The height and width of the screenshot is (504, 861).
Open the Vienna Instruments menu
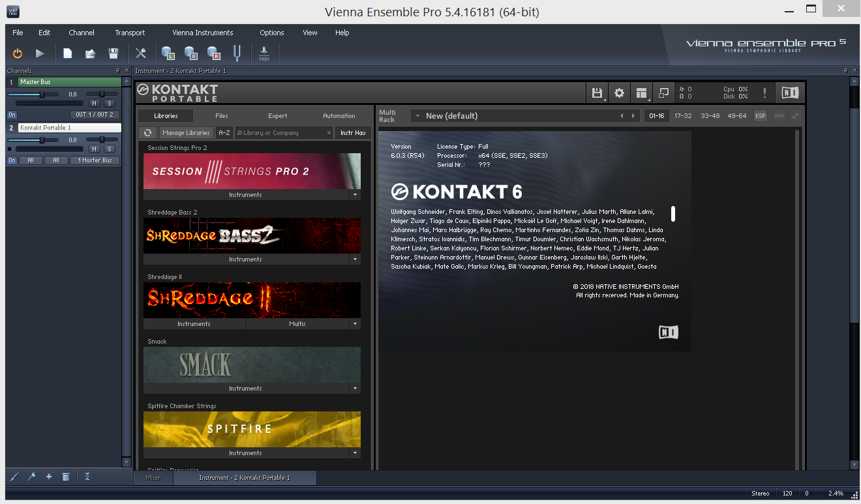click(x=202, y=33)
